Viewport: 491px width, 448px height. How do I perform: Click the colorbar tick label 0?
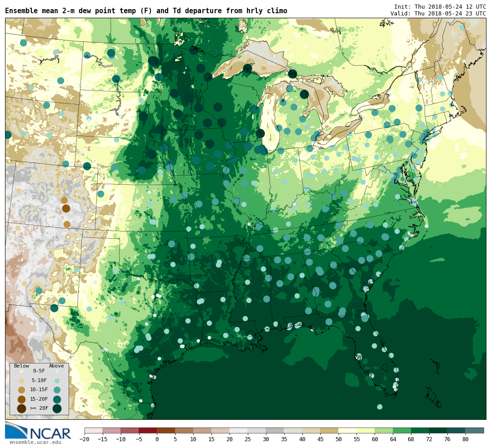click(157, 439)
